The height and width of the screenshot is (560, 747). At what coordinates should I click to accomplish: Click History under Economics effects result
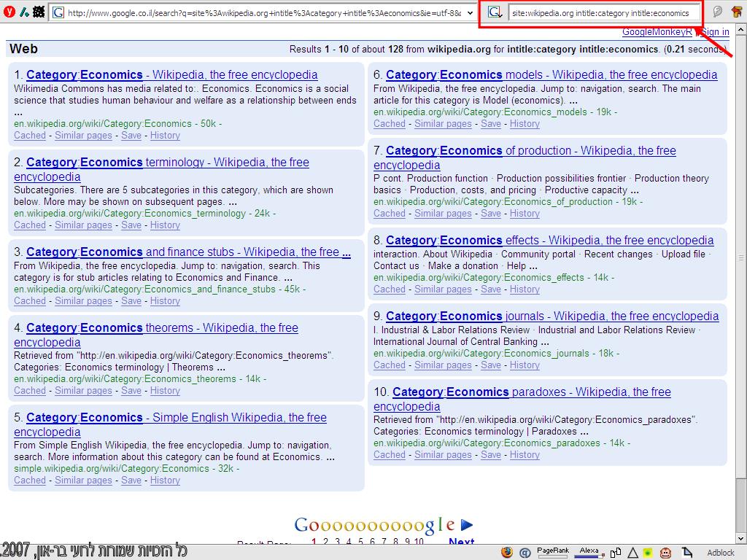525,289
